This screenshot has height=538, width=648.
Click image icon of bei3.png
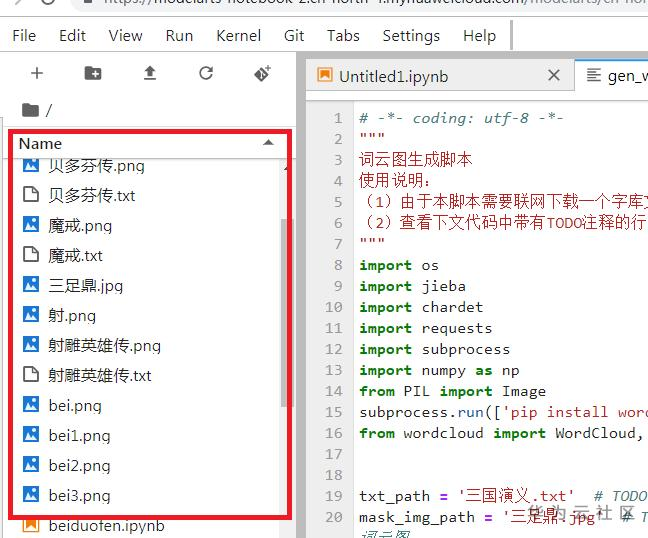[31, 494]
